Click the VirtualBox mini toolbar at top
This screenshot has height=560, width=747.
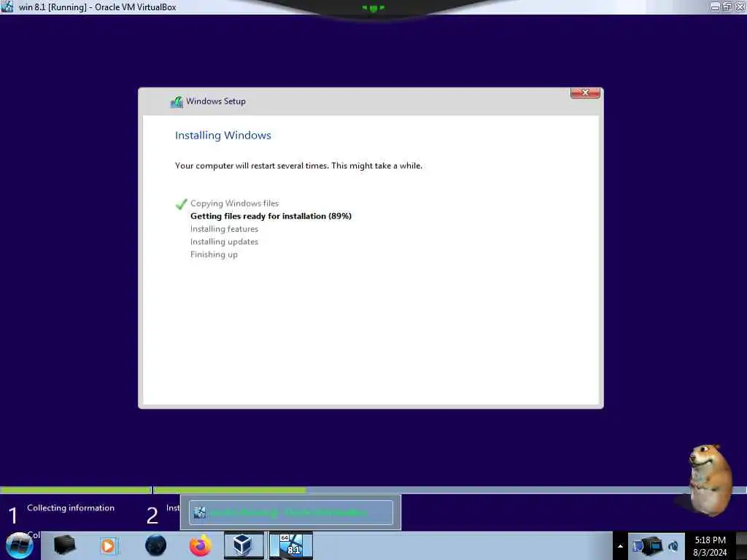[373, 9]
